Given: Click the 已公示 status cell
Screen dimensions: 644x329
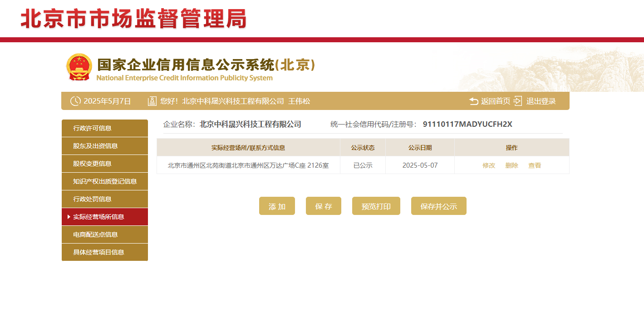Looking at the screenshot, I should 363,165.
